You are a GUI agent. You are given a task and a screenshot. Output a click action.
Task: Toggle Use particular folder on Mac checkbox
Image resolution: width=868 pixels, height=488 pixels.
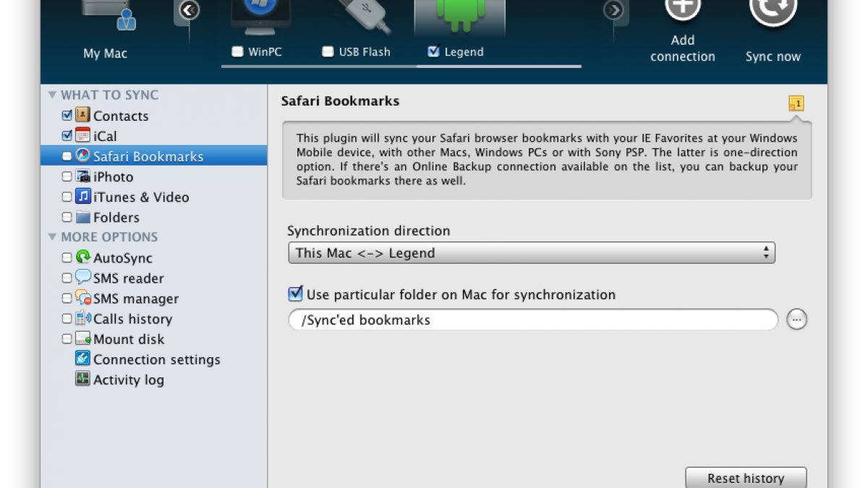(x=295, y=294)
